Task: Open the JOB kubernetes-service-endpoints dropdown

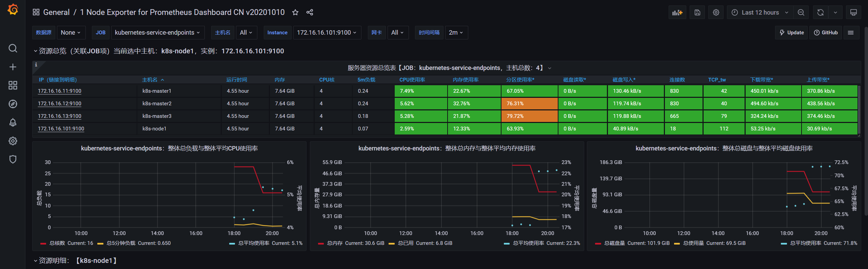Action: point(158,33)
